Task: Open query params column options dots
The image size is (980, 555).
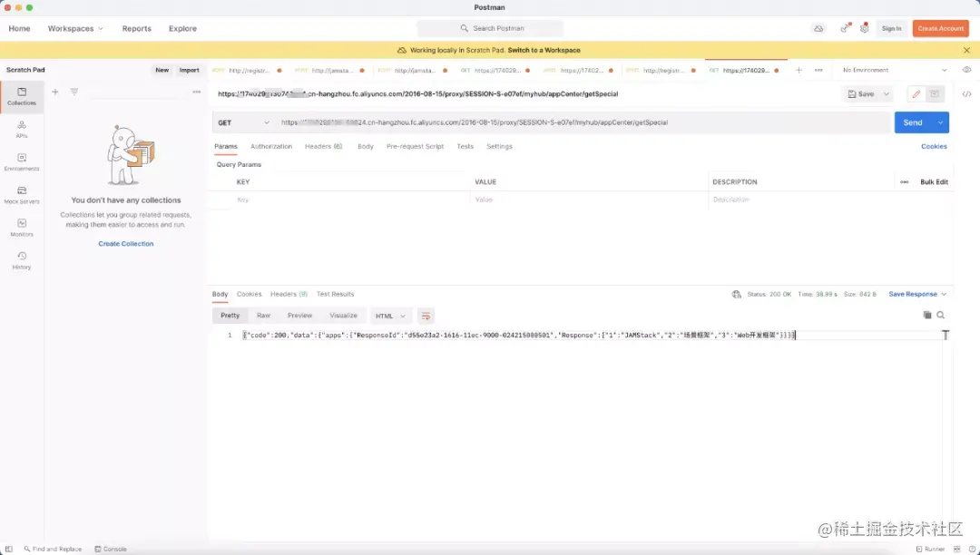Action: (905, 182)
